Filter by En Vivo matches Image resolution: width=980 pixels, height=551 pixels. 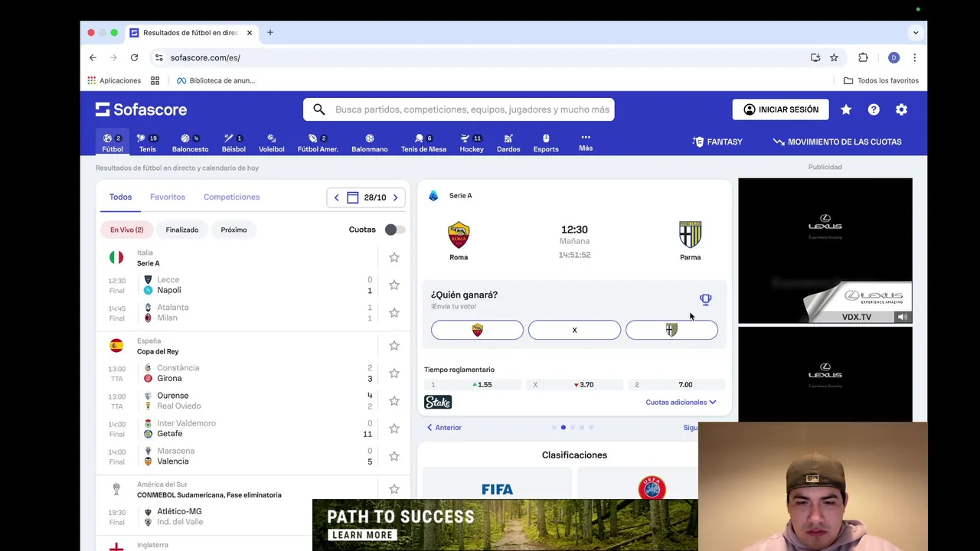pos(126,230)
